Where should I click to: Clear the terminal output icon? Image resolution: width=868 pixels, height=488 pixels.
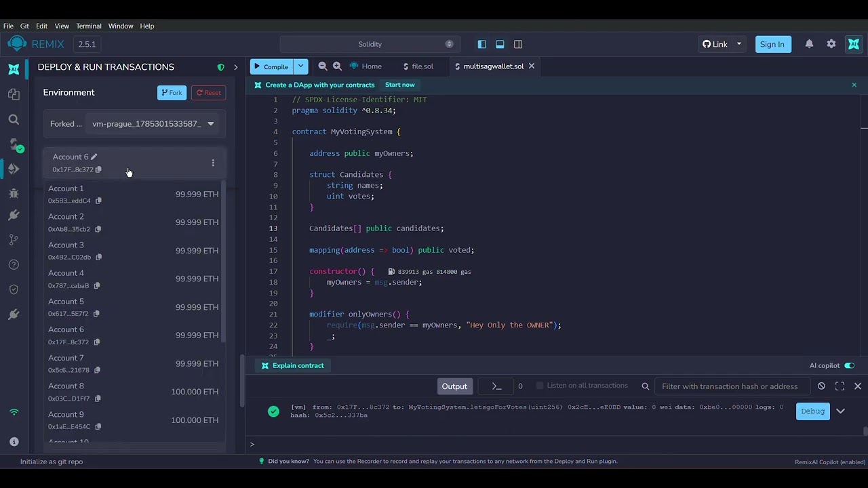click(821, 386)
